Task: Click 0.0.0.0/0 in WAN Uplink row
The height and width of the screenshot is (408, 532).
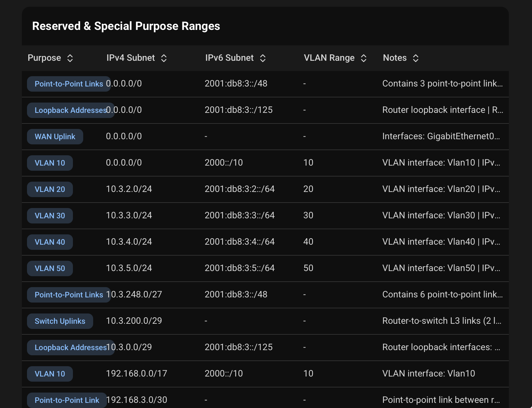Action: (124, 136)
